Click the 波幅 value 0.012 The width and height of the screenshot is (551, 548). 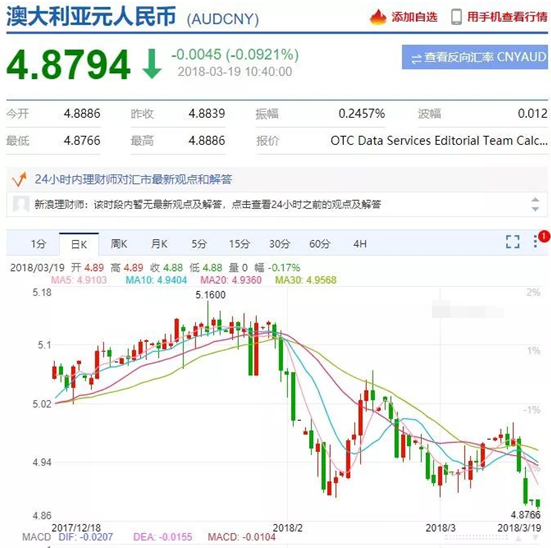[532, 114]
